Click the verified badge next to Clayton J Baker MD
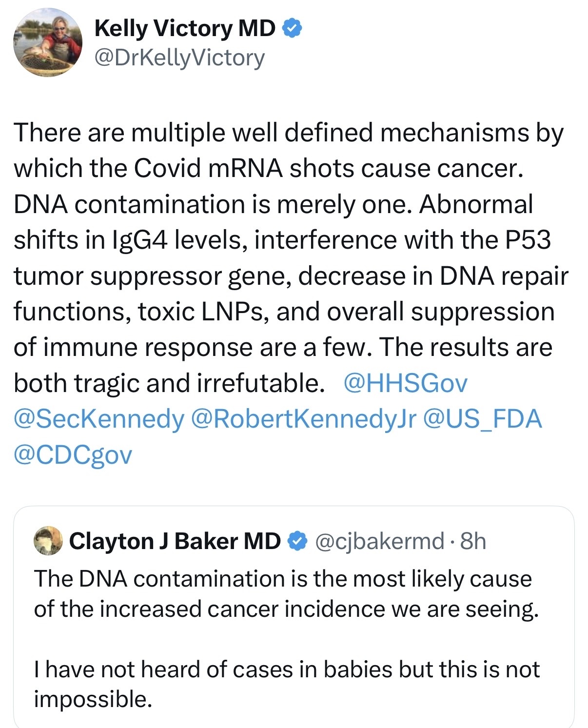This screenshot has width=588, height=728. click(297, 541)
